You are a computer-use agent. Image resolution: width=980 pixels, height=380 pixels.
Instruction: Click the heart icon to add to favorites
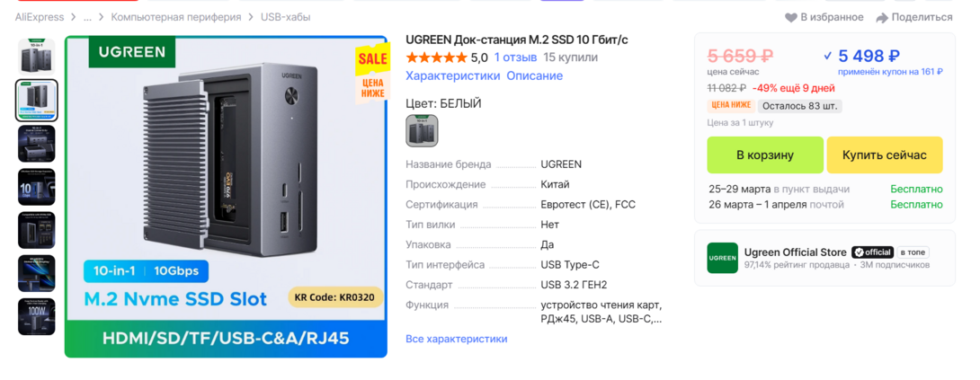791,17
